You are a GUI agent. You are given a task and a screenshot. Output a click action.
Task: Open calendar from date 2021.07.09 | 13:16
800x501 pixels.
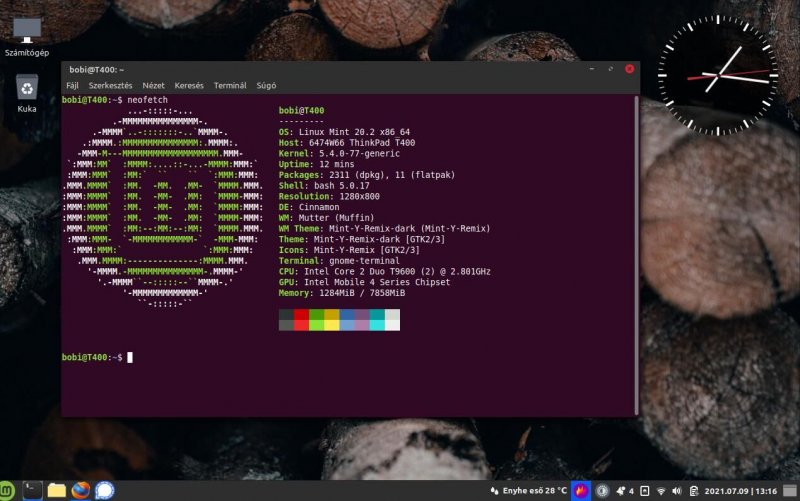pos(740,491)
